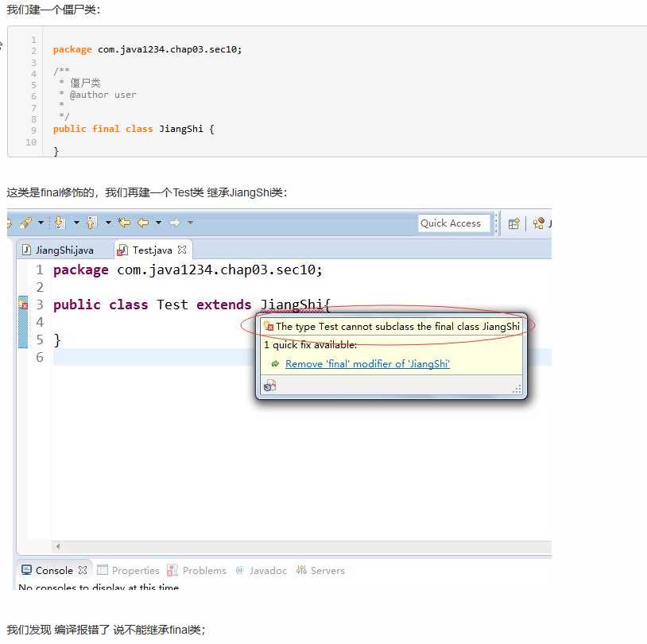Open the Forward history dropdown arrow

click(190, 223)
